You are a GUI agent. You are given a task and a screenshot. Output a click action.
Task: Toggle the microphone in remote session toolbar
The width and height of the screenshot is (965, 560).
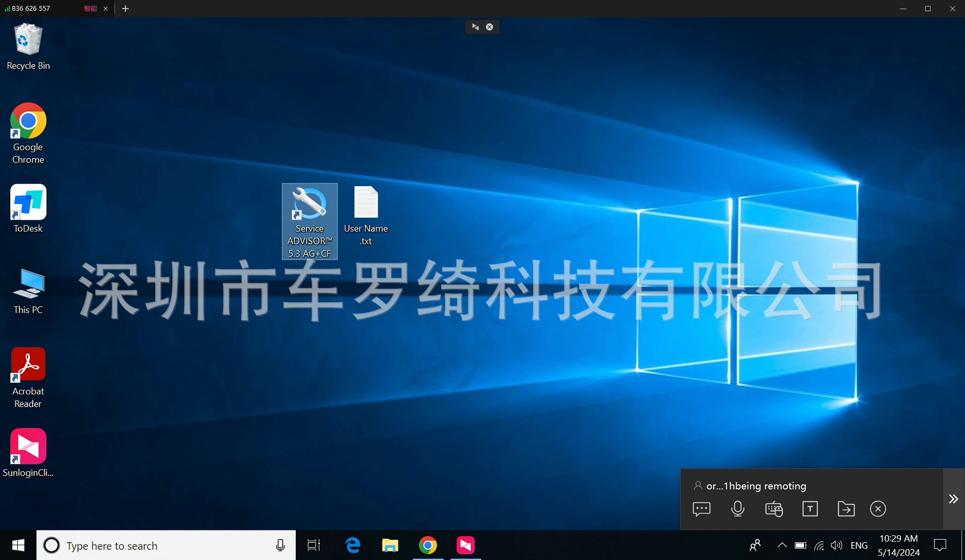pyautogui.click(x=738, y=508)
